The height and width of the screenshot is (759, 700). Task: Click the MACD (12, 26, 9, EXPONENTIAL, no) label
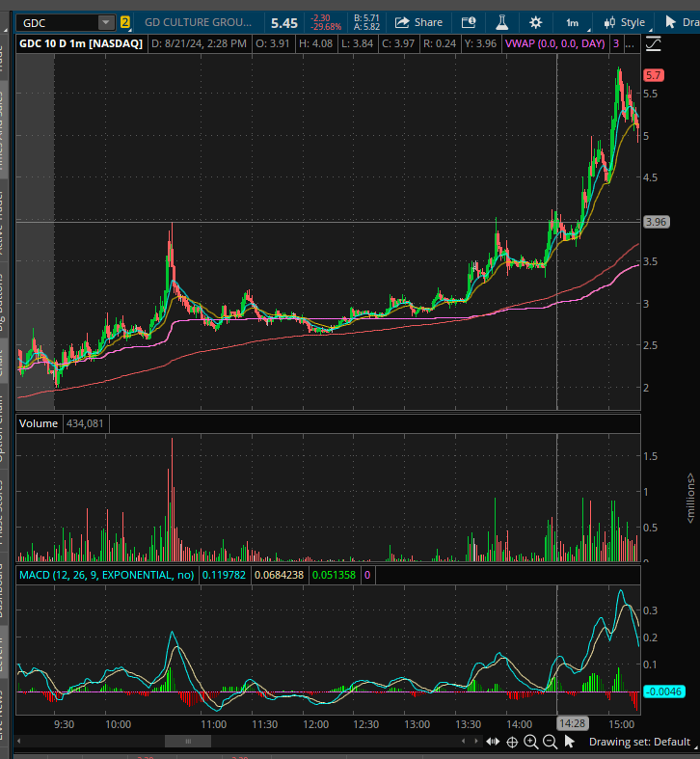click(x=106, y=575)
